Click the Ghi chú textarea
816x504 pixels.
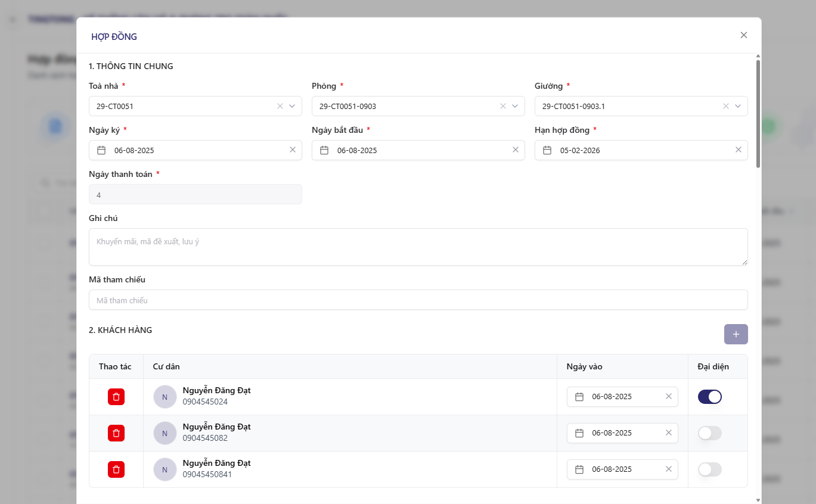(x=417, y=247)
